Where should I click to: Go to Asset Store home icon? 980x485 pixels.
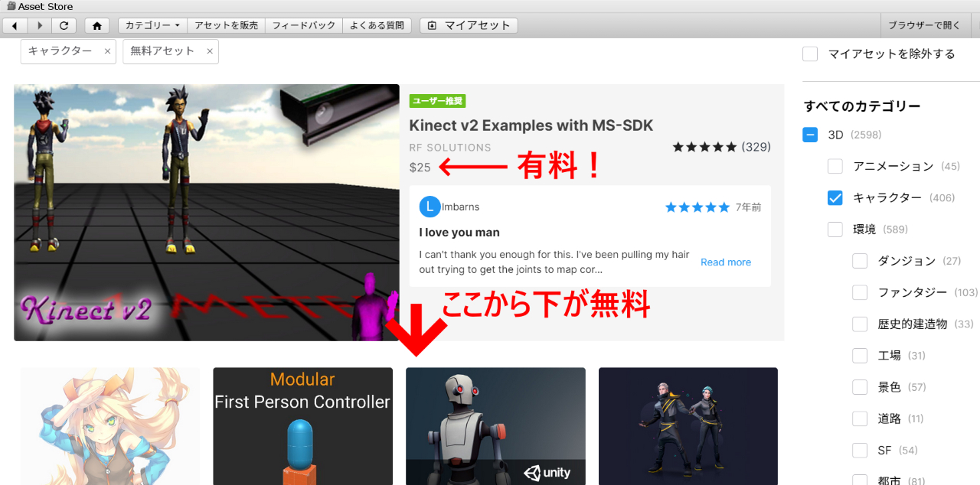[x=96, y=25]
